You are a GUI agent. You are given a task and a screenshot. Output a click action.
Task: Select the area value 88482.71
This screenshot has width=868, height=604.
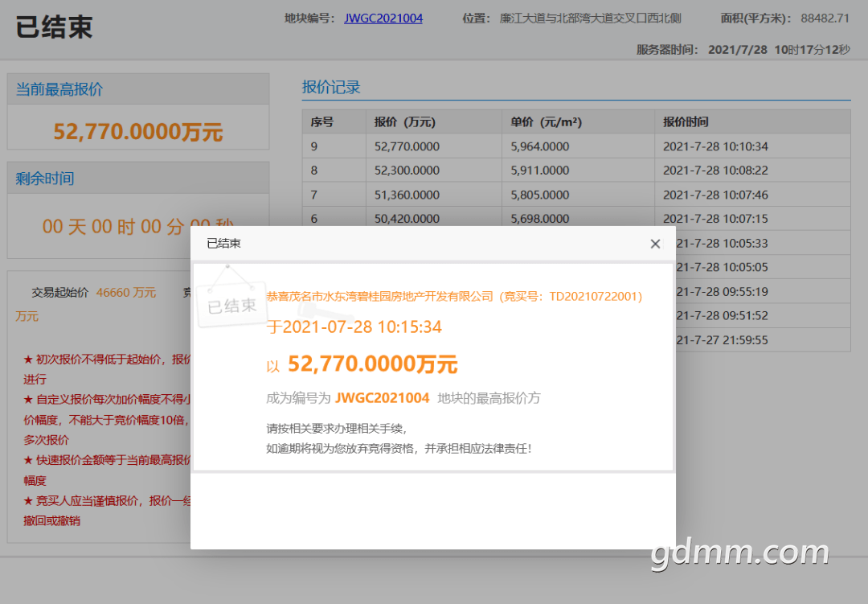pos(825,18)
